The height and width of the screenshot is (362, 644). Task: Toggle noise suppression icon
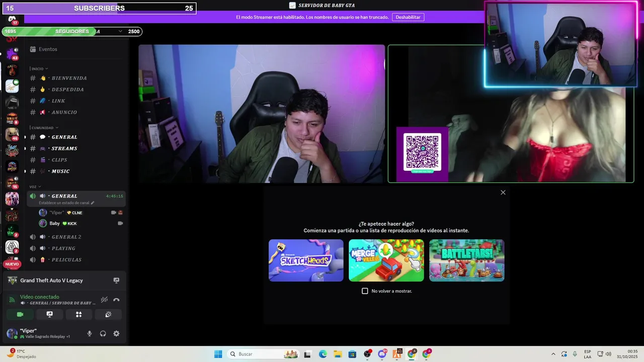tap(104, 300)
